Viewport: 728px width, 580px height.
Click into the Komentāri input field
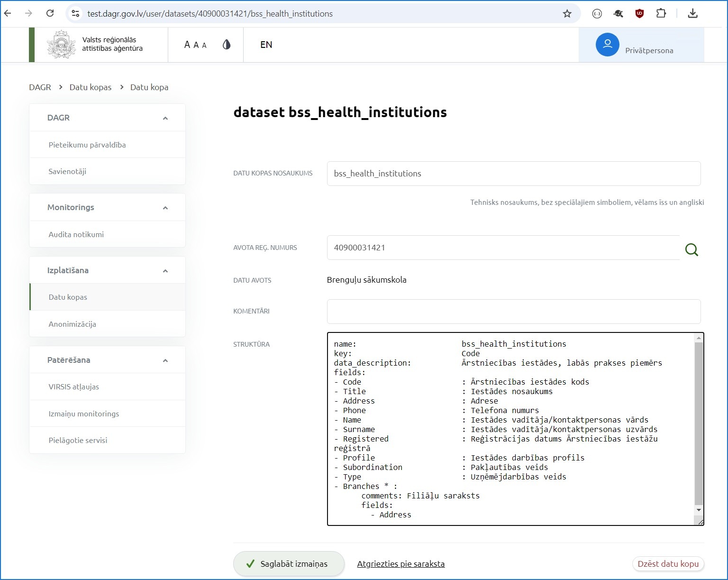[514, 312]
